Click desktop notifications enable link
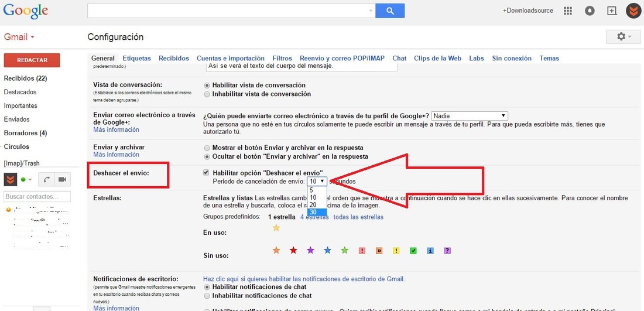 coord(304,279)
